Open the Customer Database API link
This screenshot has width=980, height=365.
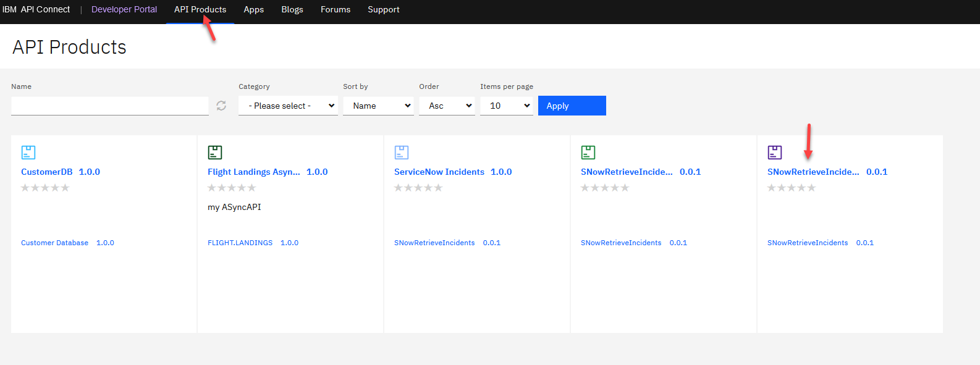(x=54, y=243)
